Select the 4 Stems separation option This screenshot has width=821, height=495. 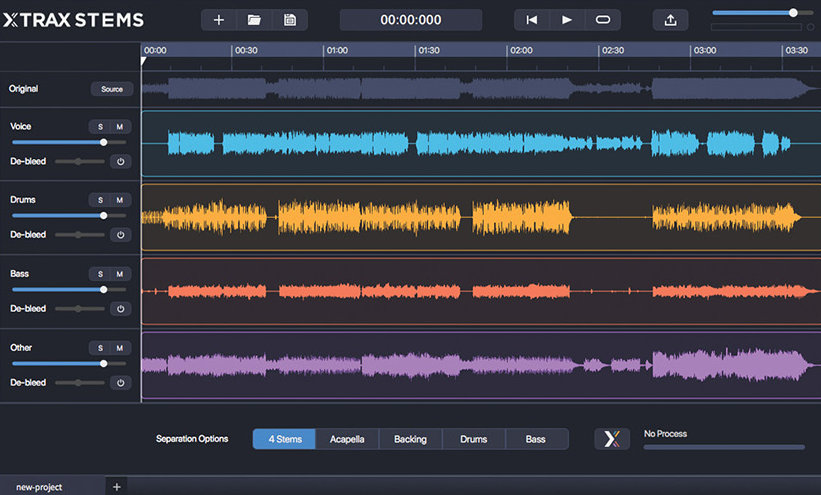[284, 439]
